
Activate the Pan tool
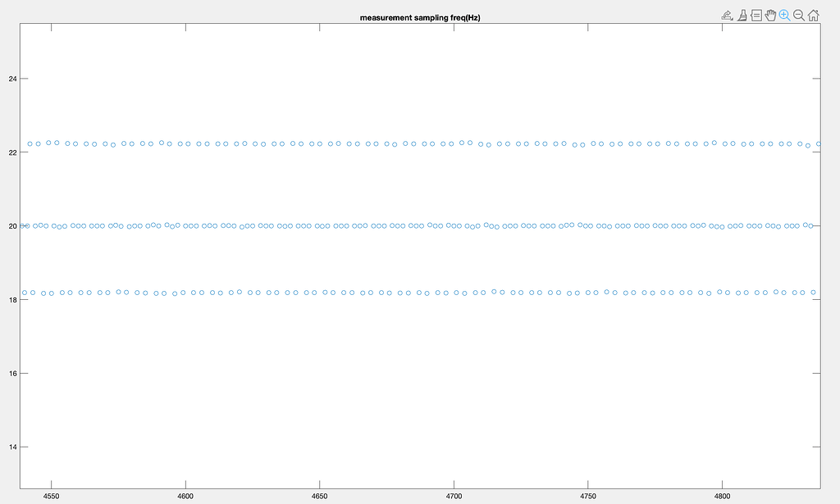coord(770,15)
